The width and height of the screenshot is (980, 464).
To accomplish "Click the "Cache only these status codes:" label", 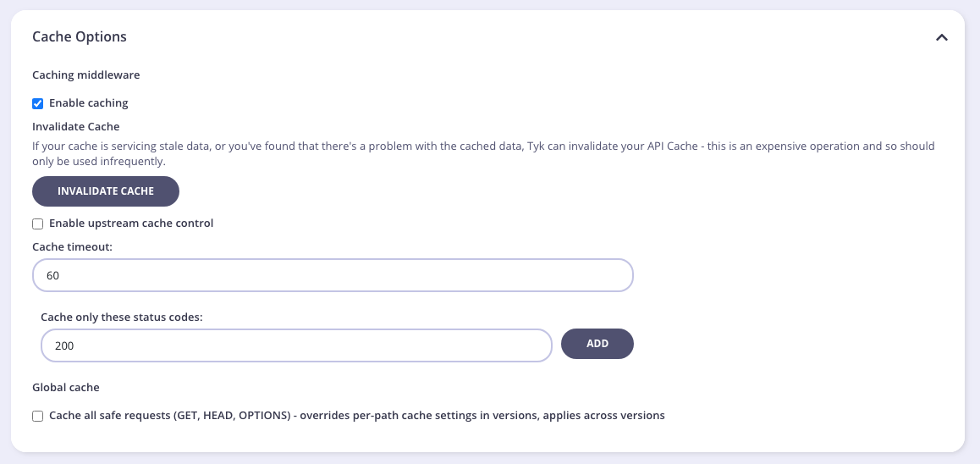I will (x=122, y=317).
